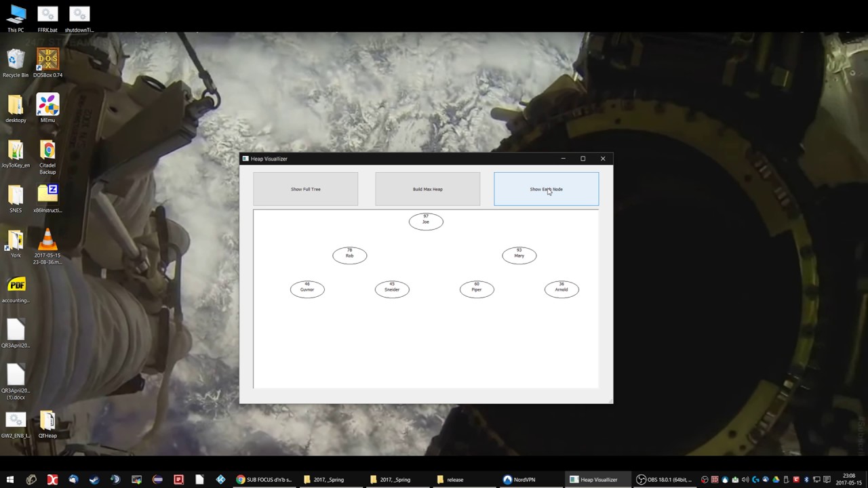The height and width of the screenshot is (488, 868).
Task: Select the York folder icon
Action: point(16,244)
